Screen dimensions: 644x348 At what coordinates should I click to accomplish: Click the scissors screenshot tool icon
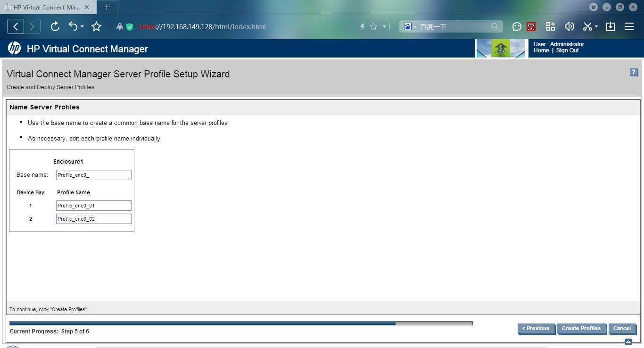coord(587,26)
